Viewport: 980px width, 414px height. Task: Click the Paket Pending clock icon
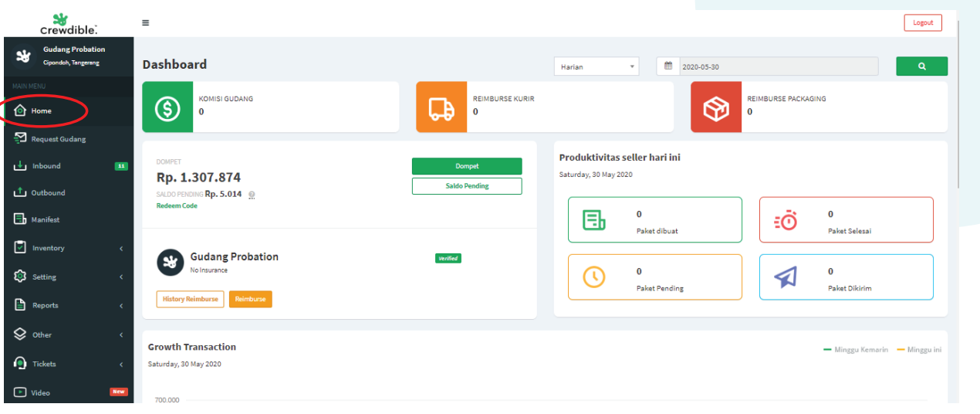coord(593,277)
